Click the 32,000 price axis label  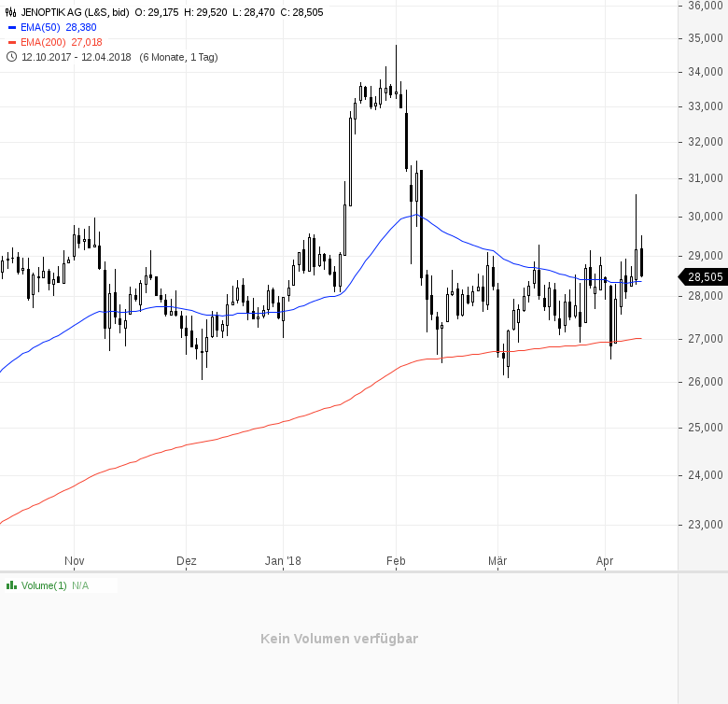[706, 142]
